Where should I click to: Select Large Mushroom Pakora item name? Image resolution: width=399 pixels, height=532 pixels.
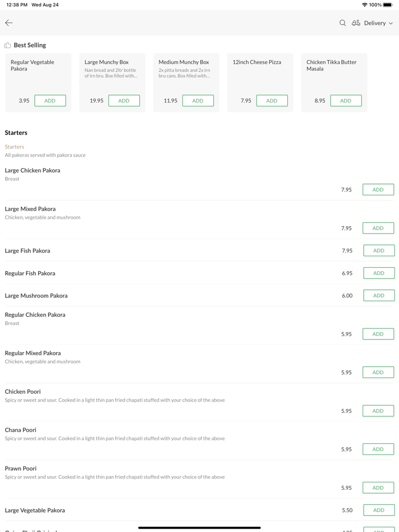point(36,296)
